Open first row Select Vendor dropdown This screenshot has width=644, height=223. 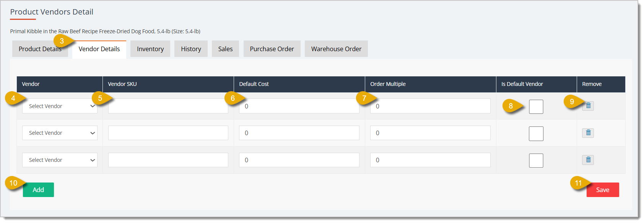pyautogui.click(x=60, y=106)
